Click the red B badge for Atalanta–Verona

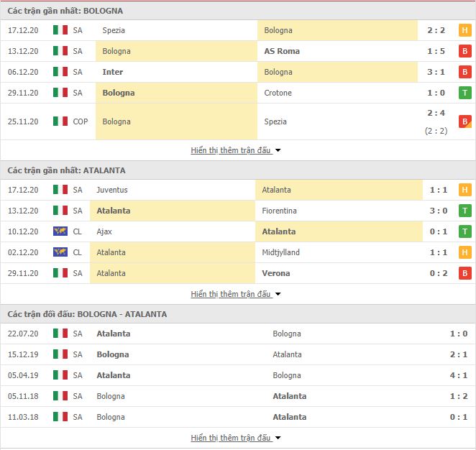(x=464, y=273)
